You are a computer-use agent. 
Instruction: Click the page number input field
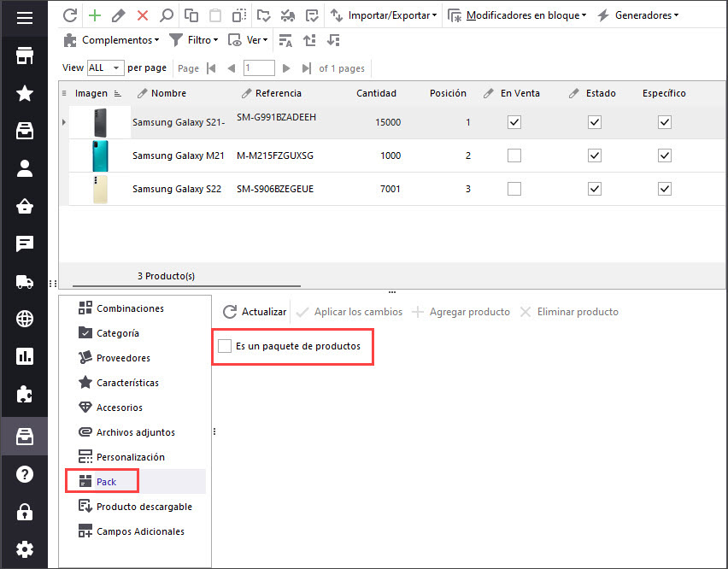(259, 67)
